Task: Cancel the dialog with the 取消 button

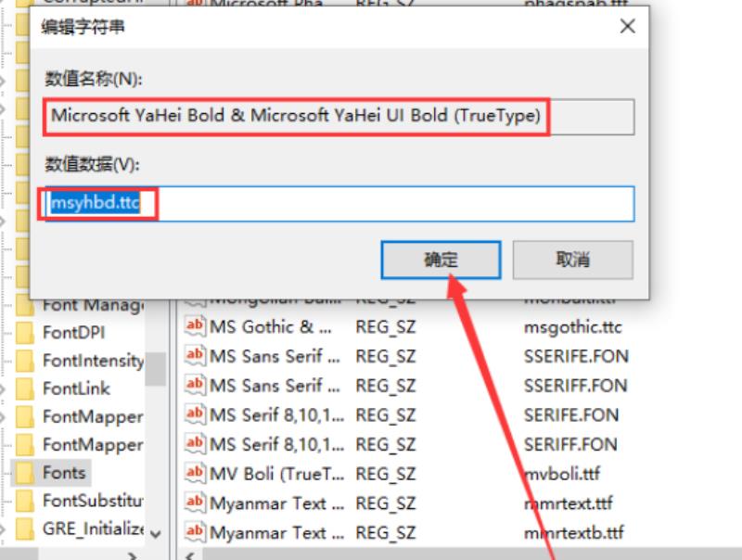Action: click(572, 260)
